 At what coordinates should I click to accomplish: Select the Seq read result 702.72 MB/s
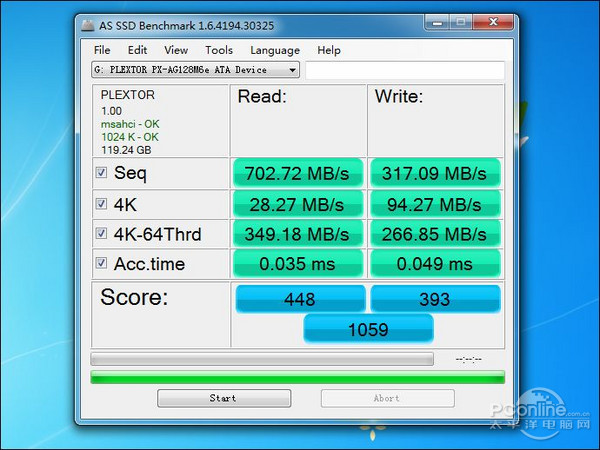(x=298, y=173)
